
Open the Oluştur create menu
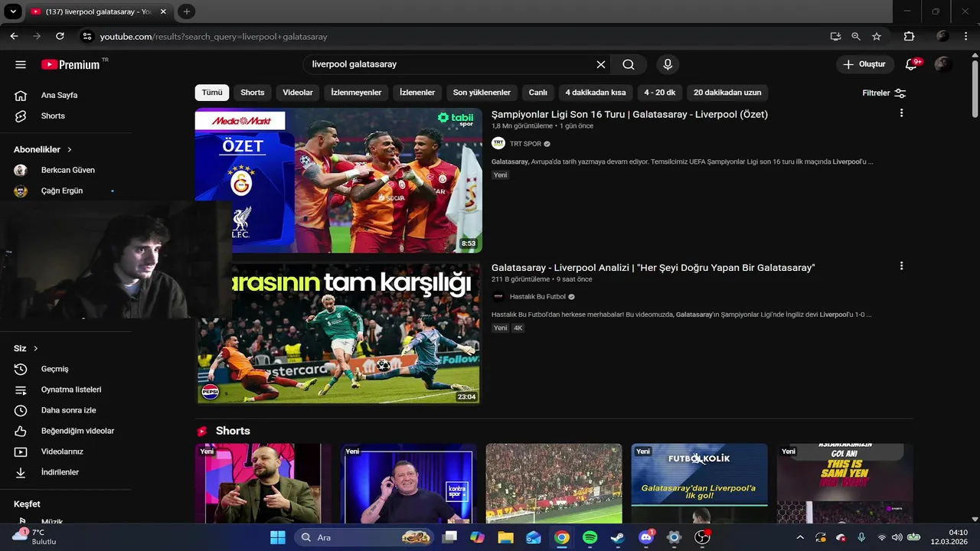click(x=865, y=64)
